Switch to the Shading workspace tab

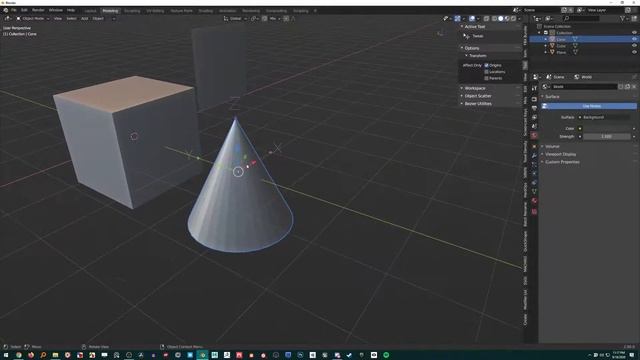(206, 11)
